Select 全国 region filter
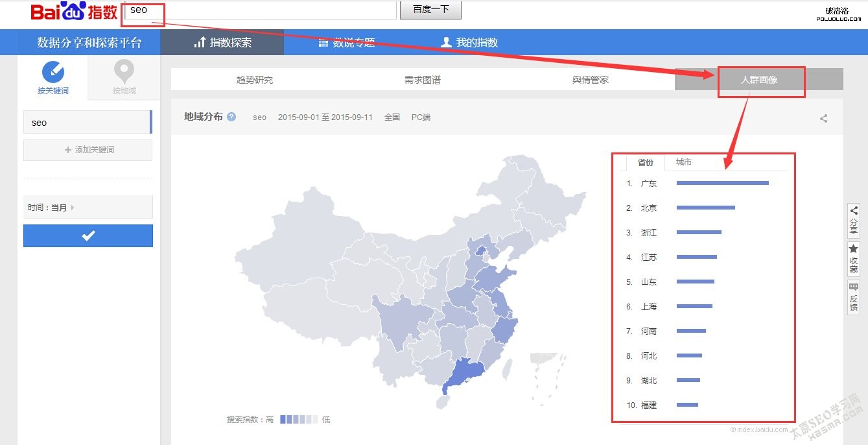The image size is (868, 445). (x=392, y=117)
